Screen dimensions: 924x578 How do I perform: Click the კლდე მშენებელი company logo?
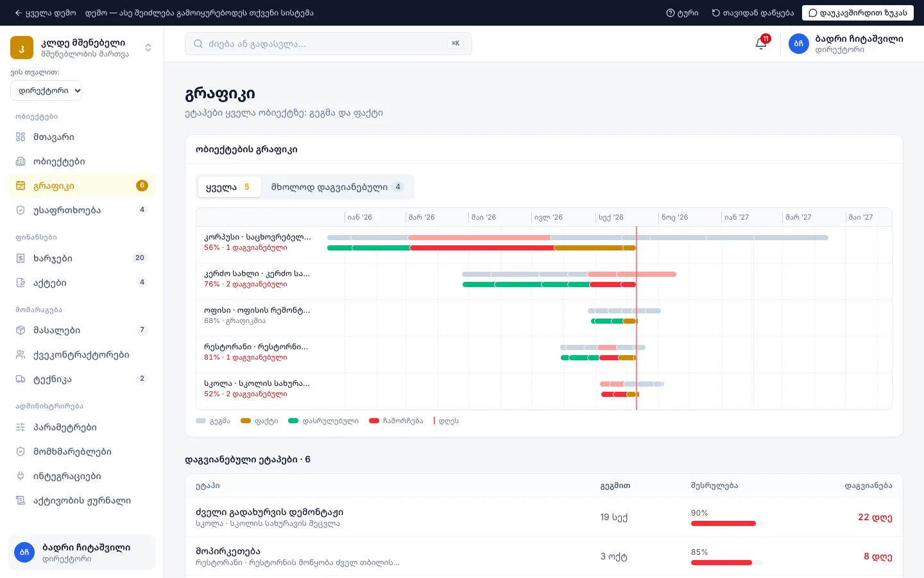[x=22, y=48]
